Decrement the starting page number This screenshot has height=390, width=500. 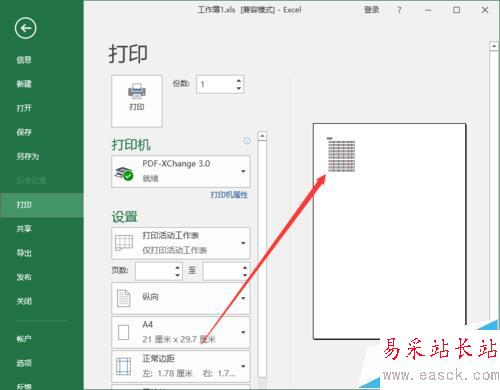(x=178, y=275)
